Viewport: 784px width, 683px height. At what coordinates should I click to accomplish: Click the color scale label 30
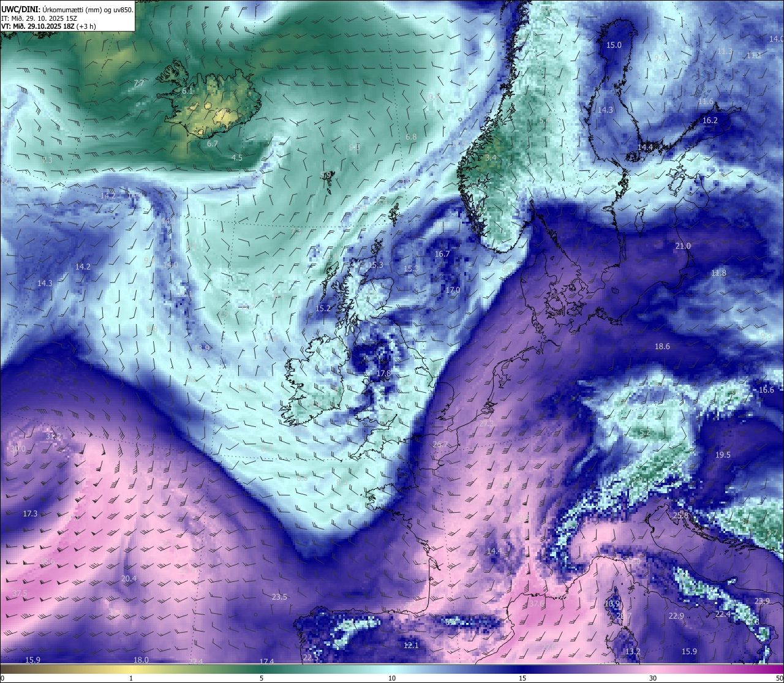pos(653,678)
